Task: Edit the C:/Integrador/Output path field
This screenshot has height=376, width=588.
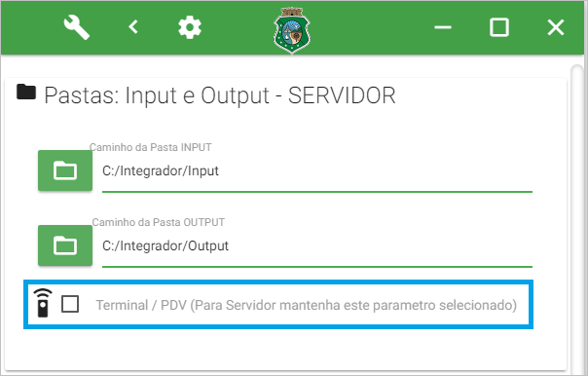Action: [x=317, y=246]
